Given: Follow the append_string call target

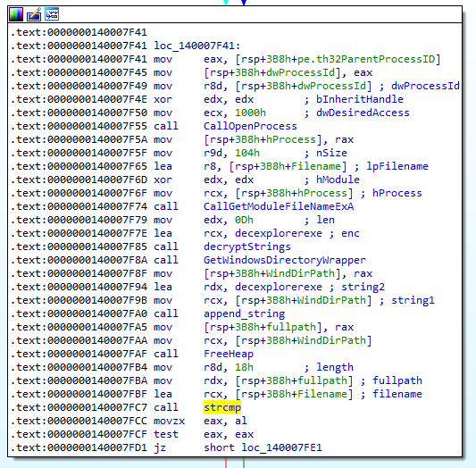Looking at the screenshot, I should pos(244,313).
